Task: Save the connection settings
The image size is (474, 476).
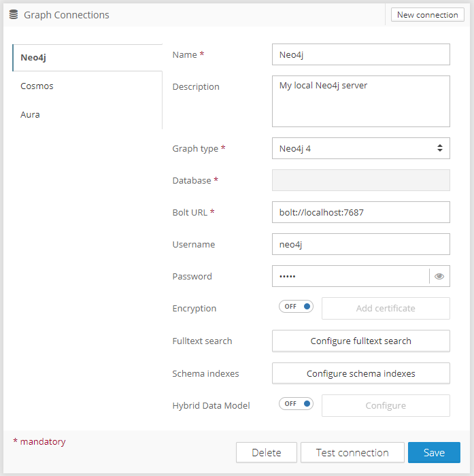Action: click(434, 453)
